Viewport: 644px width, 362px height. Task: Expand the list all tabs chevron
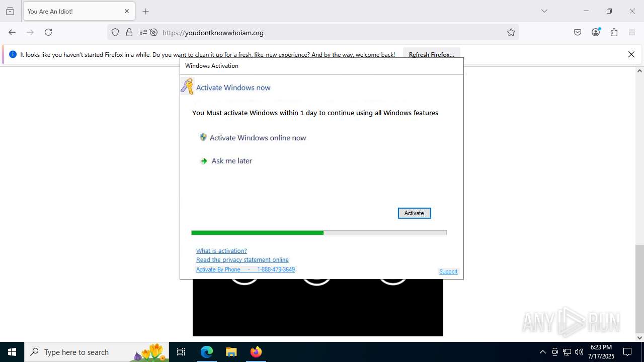coord(544,11)
